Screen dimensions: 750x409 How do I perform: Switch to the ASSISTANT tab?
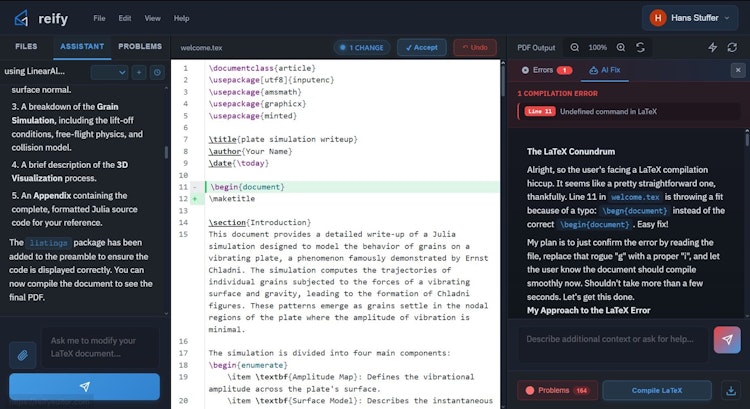tap(82, 46)
